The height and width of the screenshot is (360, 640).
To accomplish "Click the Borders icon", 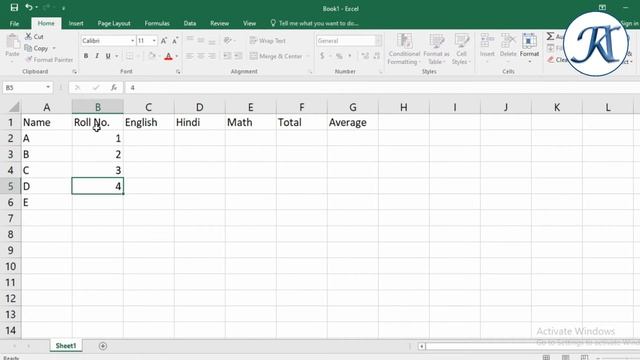I will click(130, 56).
